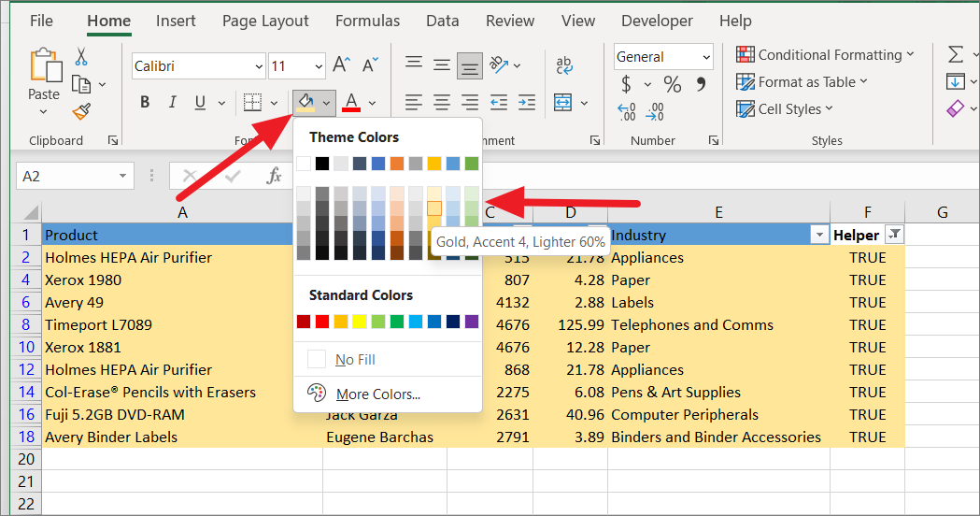The width and height of the screenshot is (980, 516).
Task: Align text left
Action: point(413,103)
